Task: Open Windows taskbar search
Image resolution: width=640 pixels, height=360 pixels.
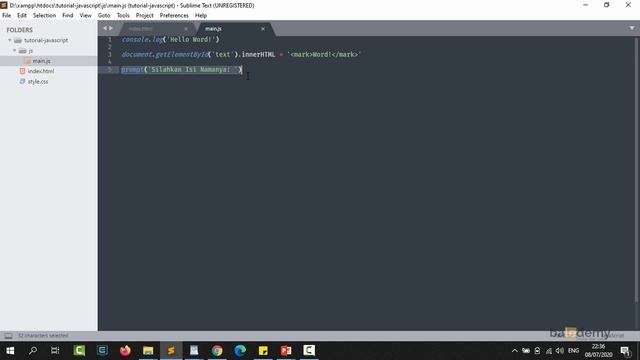Action: tap(33, 351)
